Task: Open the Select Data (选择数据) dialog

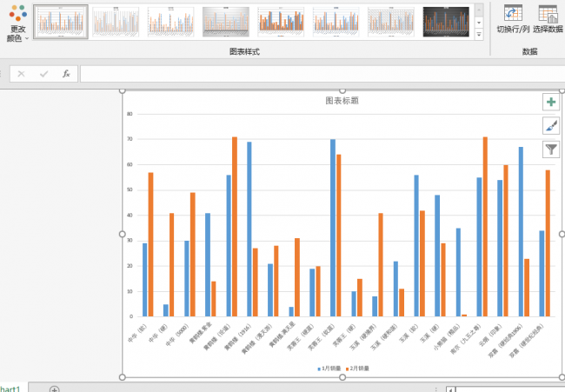Action: coord(548,14)
